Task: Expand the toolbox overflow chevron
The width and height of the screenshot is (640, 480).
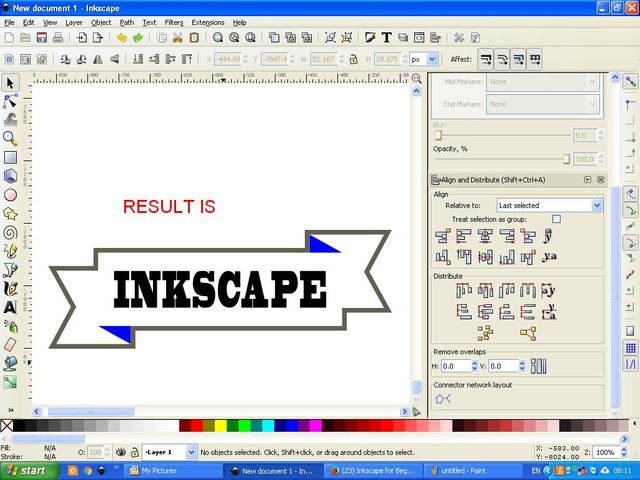Action: tap(11, 410)
